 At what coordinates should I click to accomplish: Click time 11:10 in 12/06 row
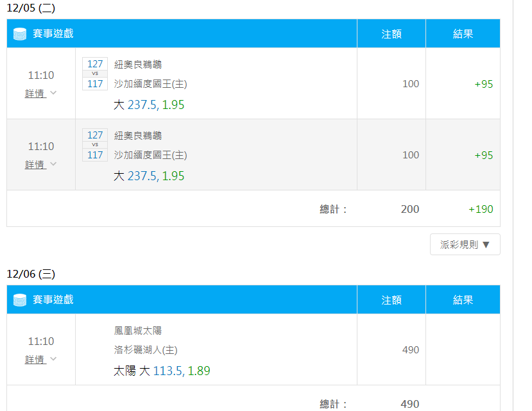coord(41,342)
